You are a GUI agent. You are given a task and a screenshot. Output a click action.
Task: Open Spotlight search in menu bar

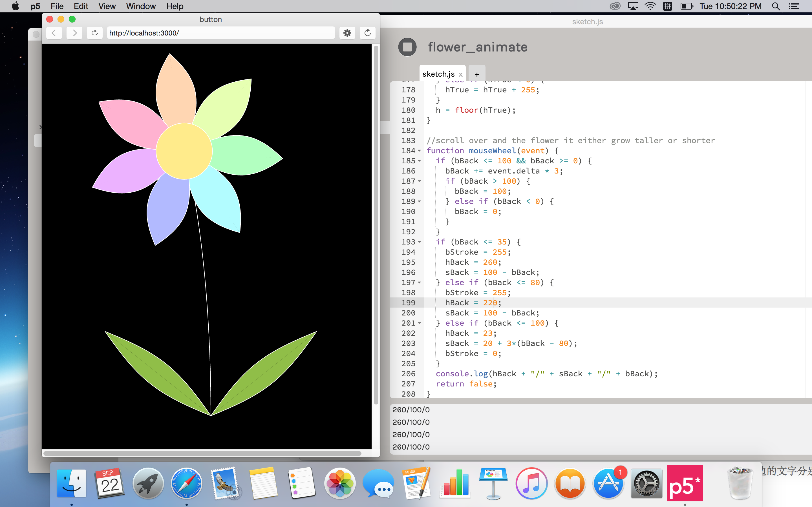point(776,6)
